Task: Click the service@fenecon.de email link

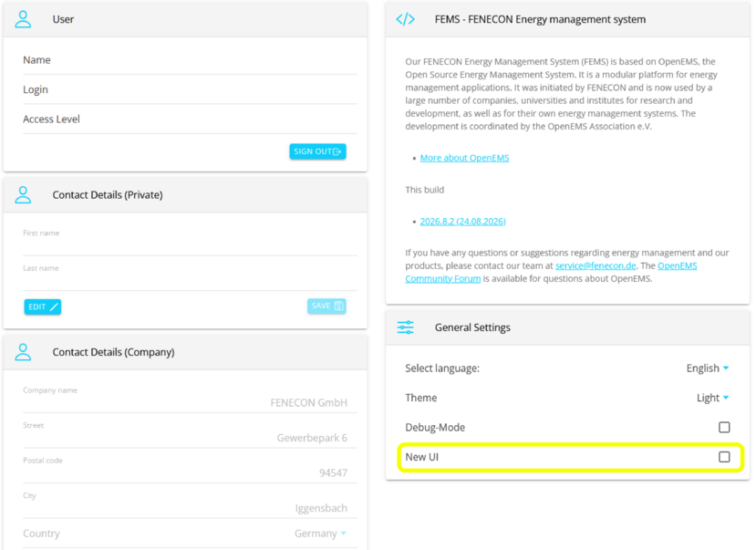Action: [595, 265]
